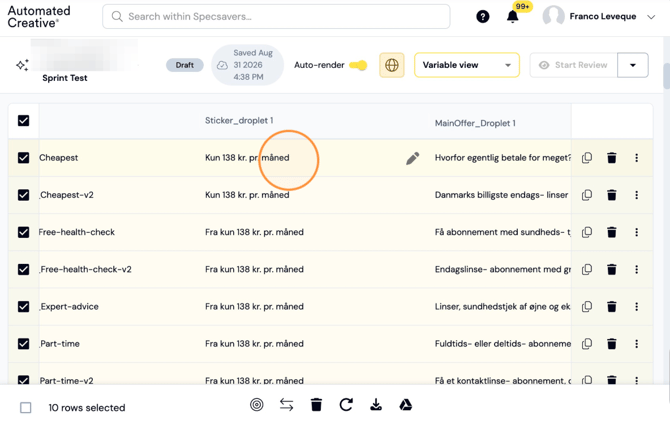
Task: Open the help question mark icon
Action: point(482,17)
